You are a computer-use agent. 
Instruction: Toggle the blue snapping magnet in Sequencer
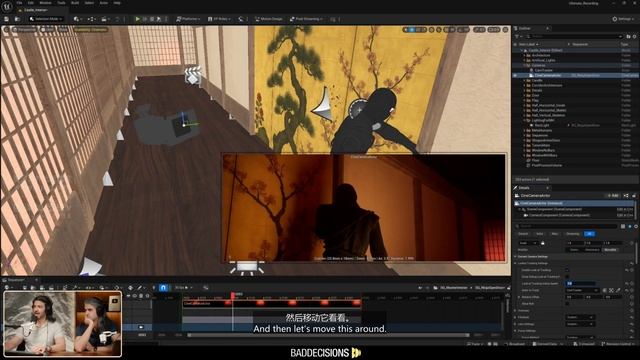(163, 288)
